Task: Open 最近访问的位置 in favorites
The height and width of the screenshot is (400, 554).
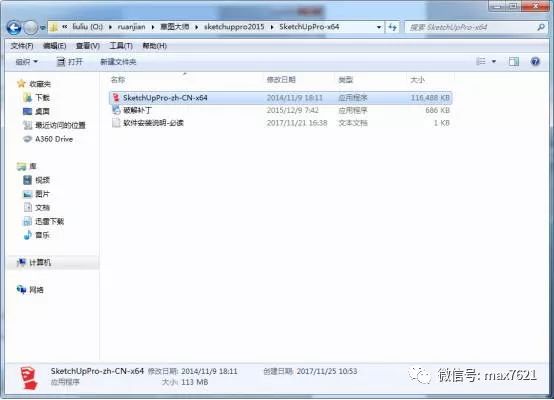Action: [x=60, y=125]
